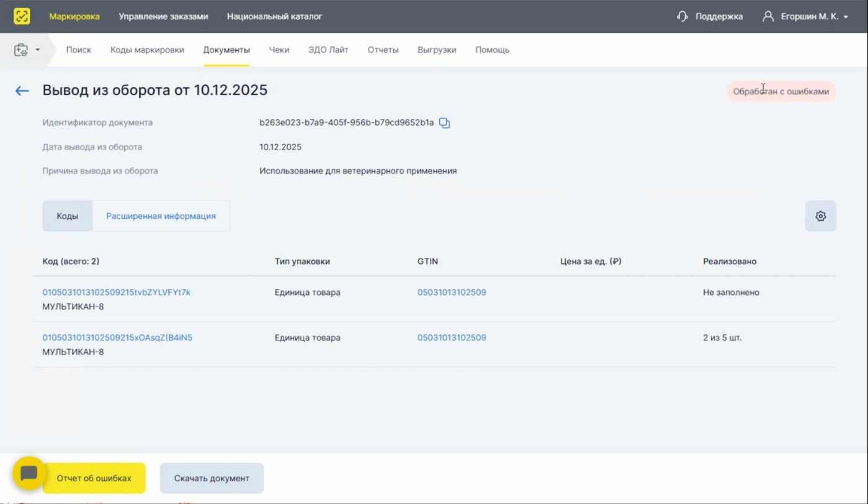Switch to Расширенная информация tab
Image resolution: width=868 pixels, height=504 pixels.
click(x=161, y=216)
